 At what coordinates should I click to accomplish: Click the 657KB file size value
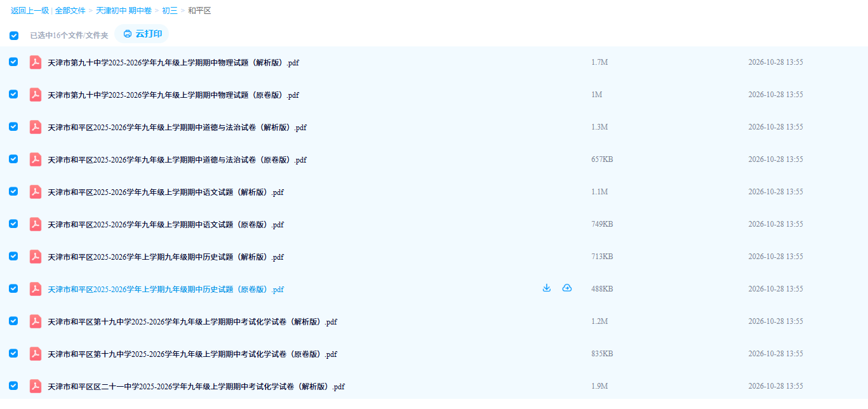(602, 159)
